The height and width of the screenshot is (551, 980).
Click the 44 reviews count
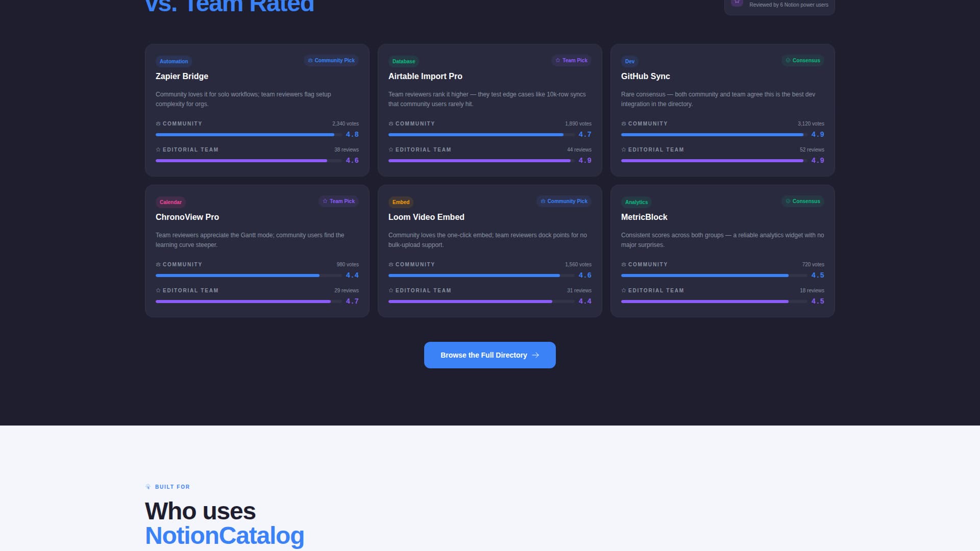579,149
